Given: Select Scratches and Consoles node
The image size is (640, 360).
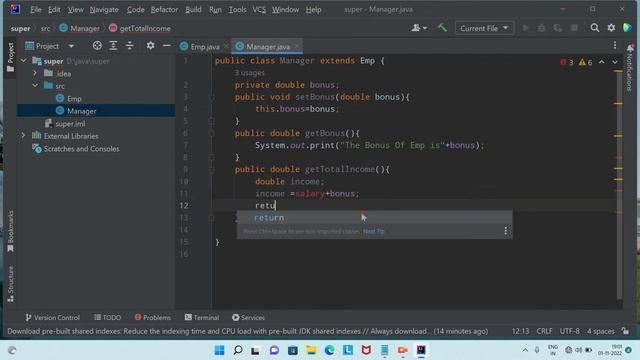Looking at the screenshot, I should point(81,149).
